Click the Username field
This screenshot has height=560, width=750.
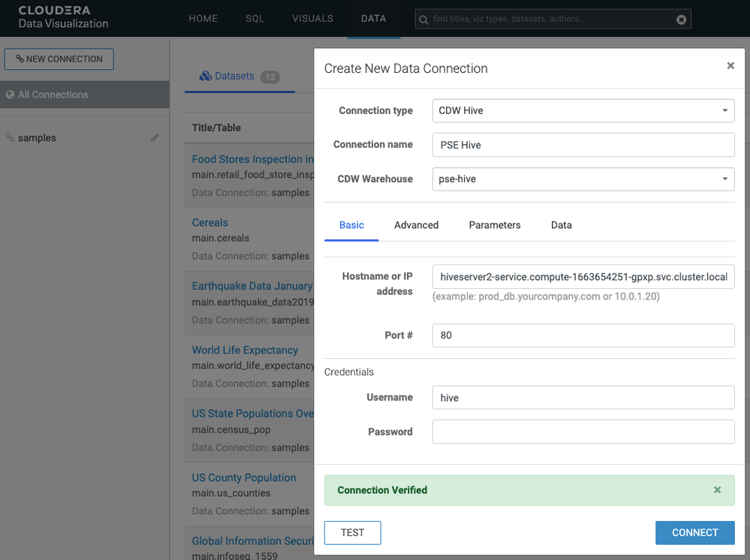[x=583, y=397]
